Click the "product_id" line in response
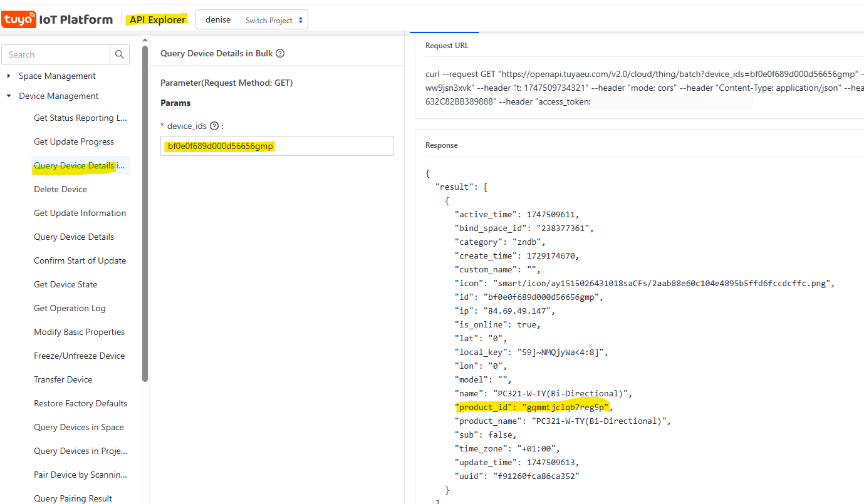 533,407
